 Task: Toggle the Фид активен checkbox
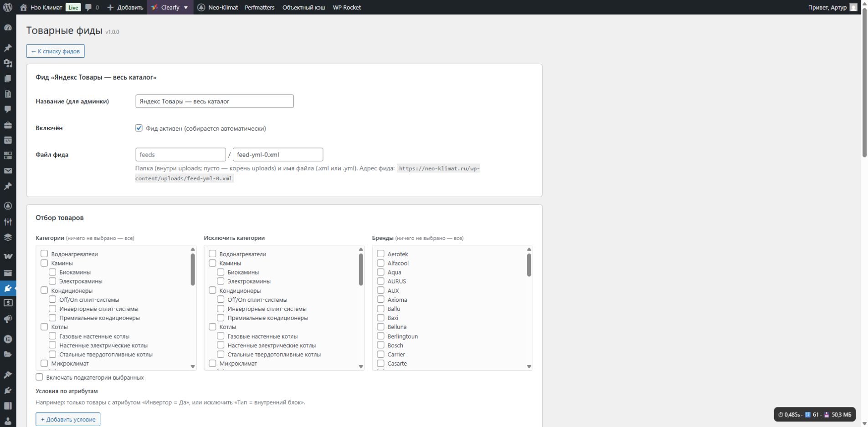pyautogui.click(x=139, y=128)
